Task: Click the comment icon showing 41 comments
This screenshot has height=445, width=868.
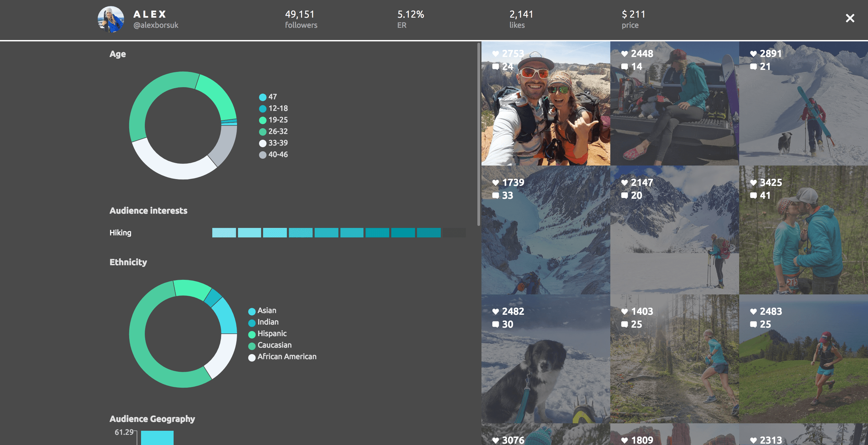Action: (x=753, y=195)
